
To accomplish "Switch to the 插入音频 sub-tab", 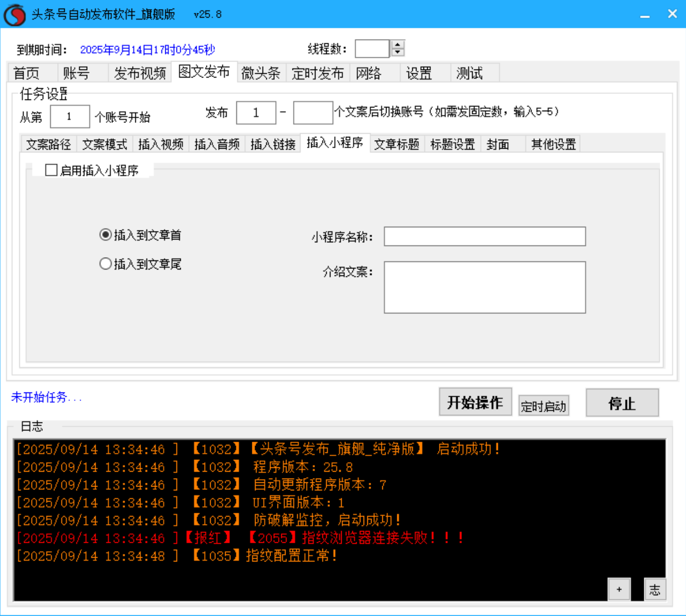I will tap(216, 143).
